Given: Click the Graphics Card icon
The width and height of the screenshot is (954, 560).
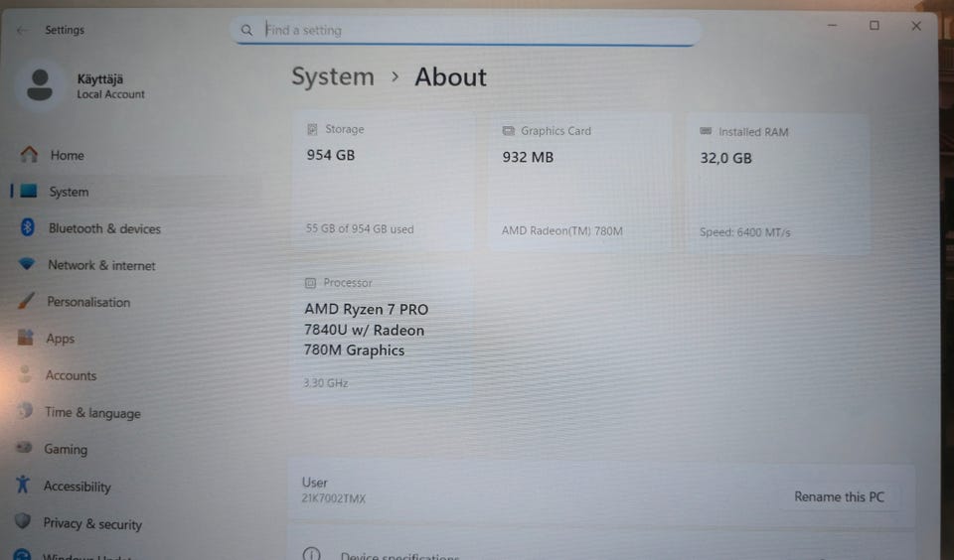Looking at the screenshot, I should click(x=508, y=131).
